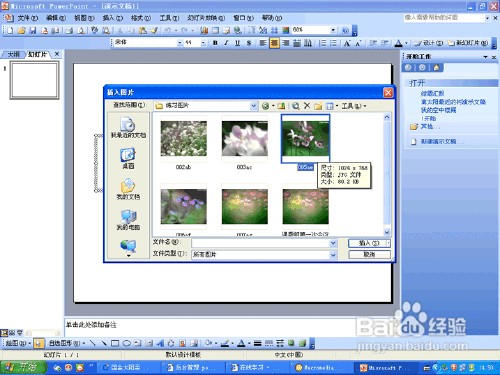
Task: Open the 工具 menu in the menu bar
Action: pyautogui.click(x=169, y=18)
